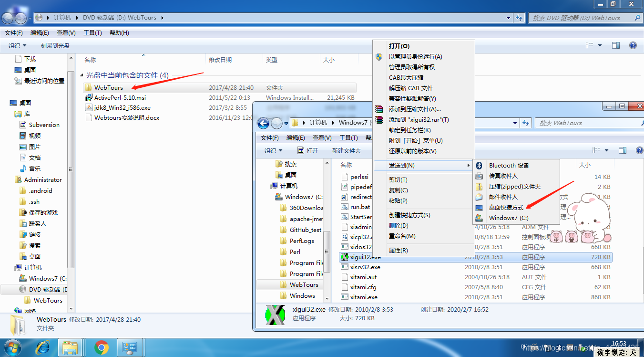Screen dimensions: 644x357
Task: Open view options dropdown in back window
Action: (x=600, y=45)
